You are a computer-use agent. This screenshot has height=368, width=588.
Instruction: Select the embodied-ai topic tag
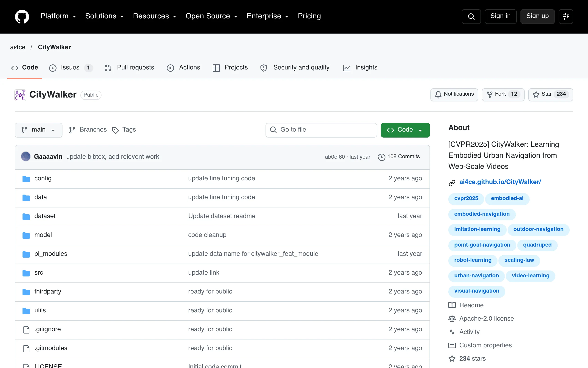click(507, 198)
